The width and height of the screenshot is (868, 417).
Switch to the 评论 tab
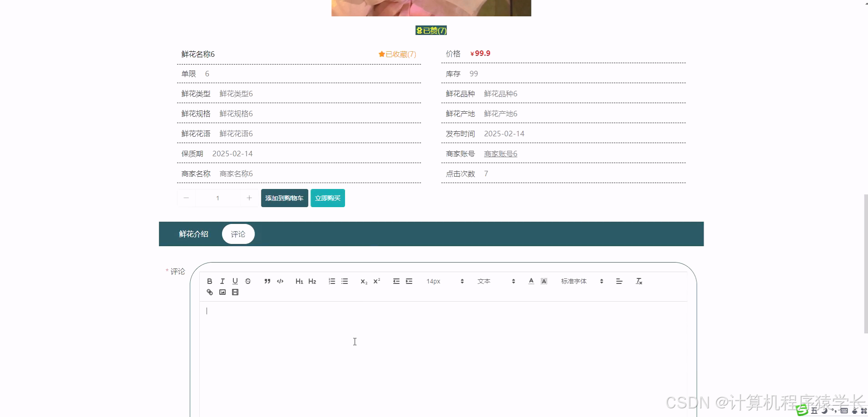coord(238,234)
